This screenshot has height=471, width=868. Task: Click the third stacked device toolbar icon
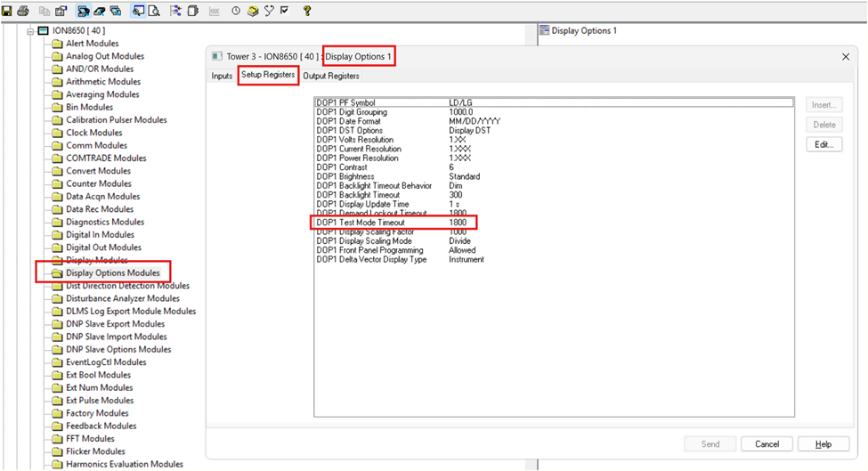pos(116,11)
